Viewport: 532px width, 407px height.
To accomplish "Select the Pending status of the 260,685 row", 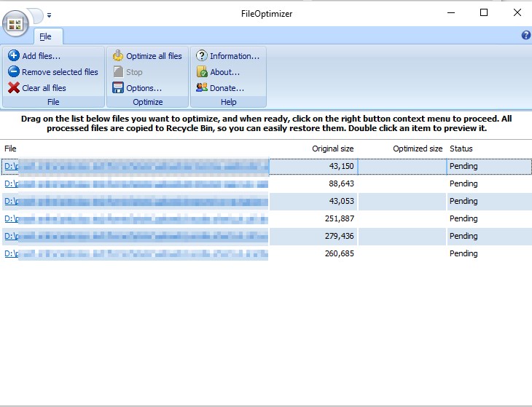I will [x=463, y=254].
